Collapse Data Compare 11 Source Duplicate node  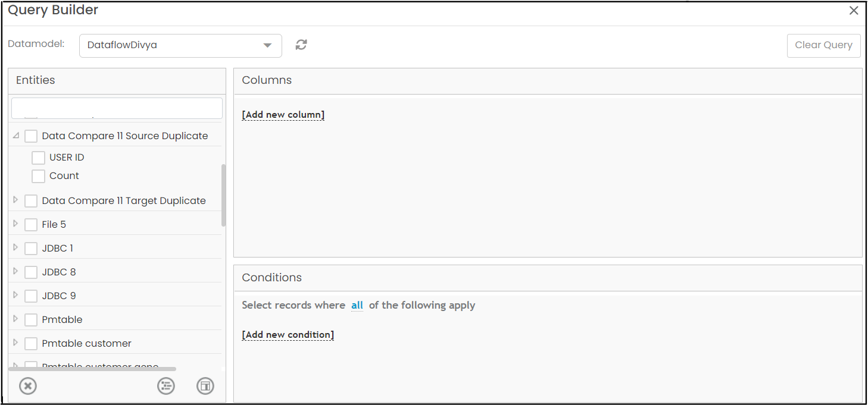[16, 136]
